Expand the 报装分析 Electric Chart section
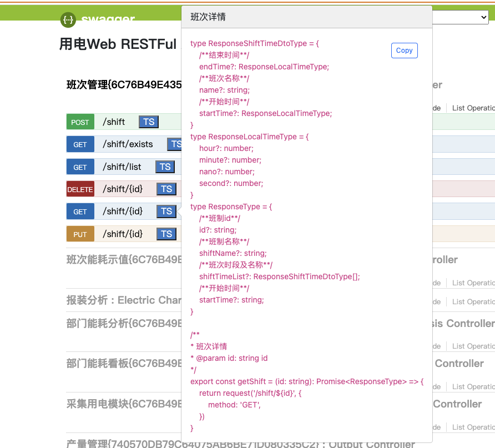This screenshot has width=495, height=448. pos(124,300)
